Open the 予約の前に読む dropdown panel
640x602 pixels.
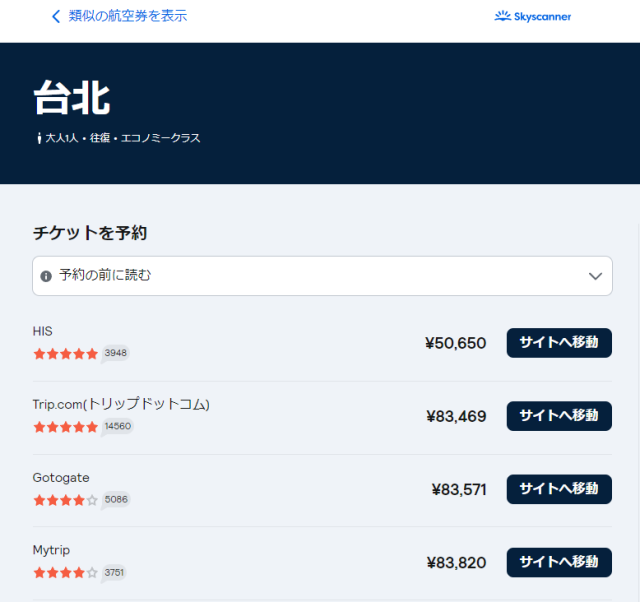coord(322,276)
